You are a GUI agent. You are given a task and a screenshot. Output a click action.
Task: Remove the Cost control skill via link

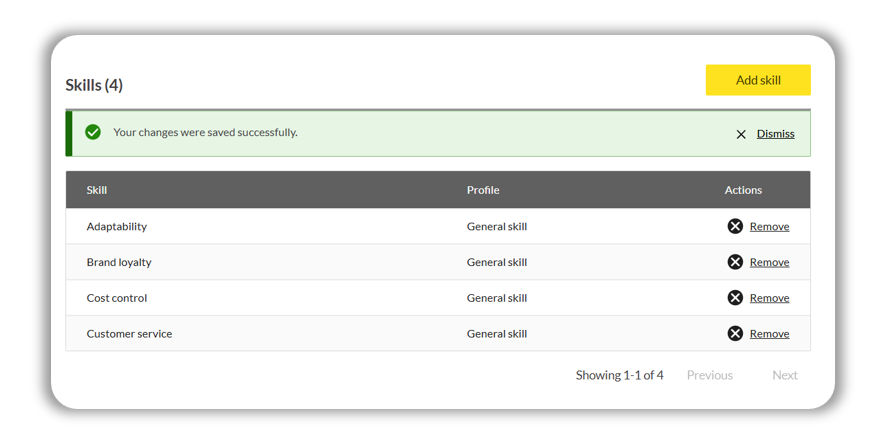click(769, 299)
